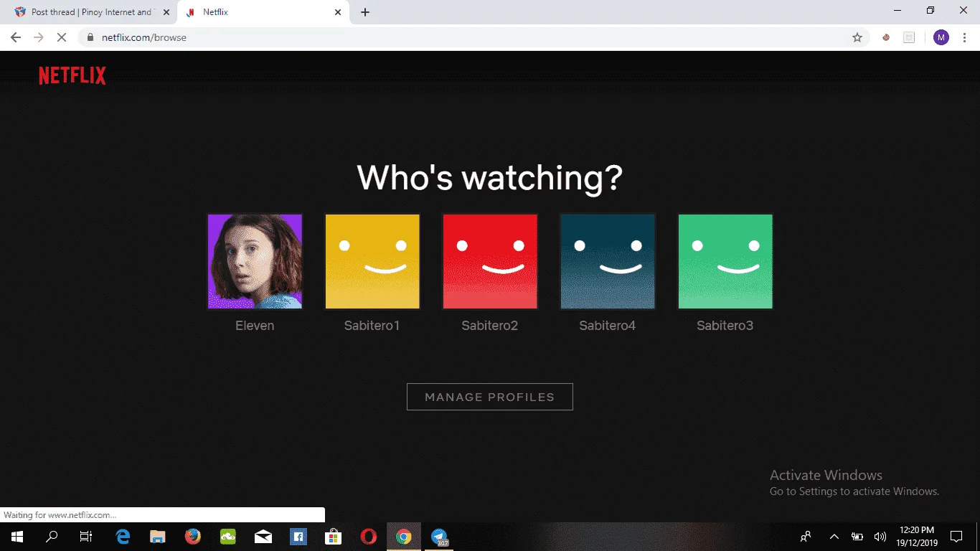Open the Action Center notifications
980x551 pixels.
click(956, 536)
